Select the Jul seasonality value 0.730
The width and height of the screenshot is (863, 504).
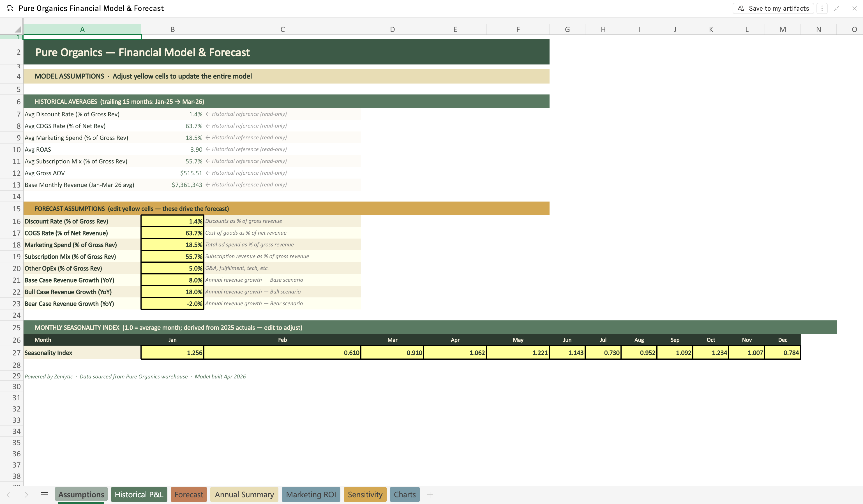pyautogui.click(x=603, y=353)
